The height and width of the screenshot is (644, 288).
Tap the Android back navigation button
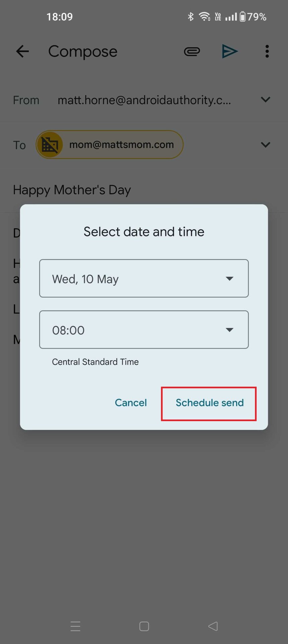click(x=213, y=626)
